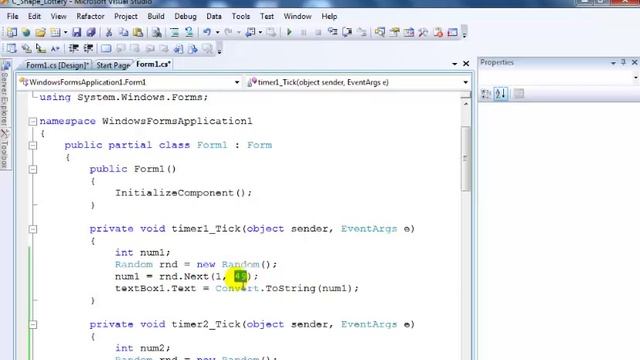Toggle auto-hide pin on Properties panel
The height and width of the screenshot is (360, 640).
[x=623, y=62]
